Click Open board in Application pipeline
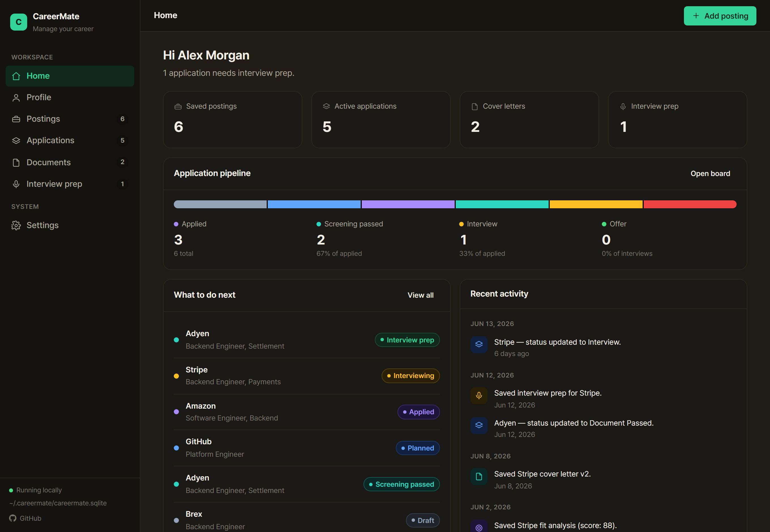770x532 pixels. click(x=710, y=174)
